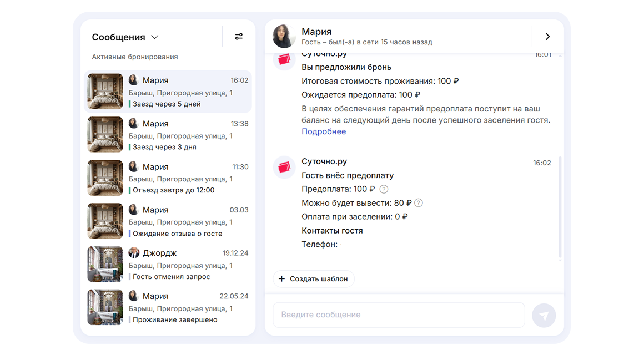Click property thumbnail of Проживание завершено chat
644x355 pixels.
pyautogui.click(x=105, y=308)
